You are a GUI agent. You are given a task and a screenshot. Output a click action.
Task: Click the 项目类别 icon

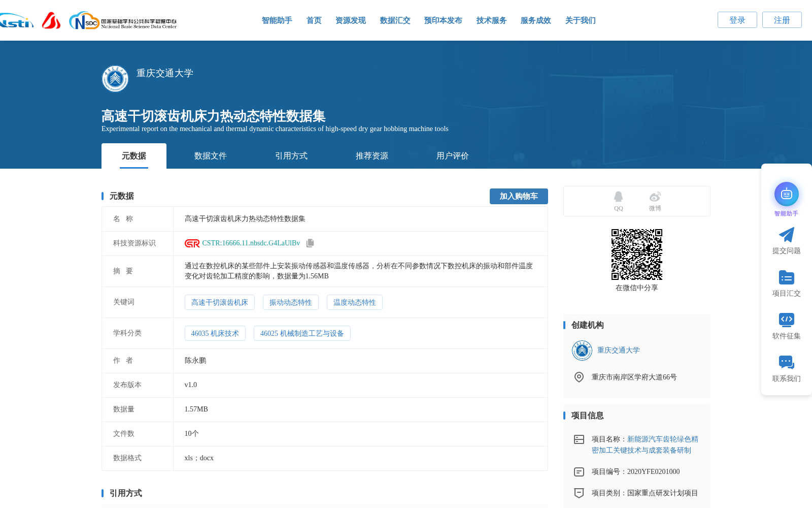[579, 493]
